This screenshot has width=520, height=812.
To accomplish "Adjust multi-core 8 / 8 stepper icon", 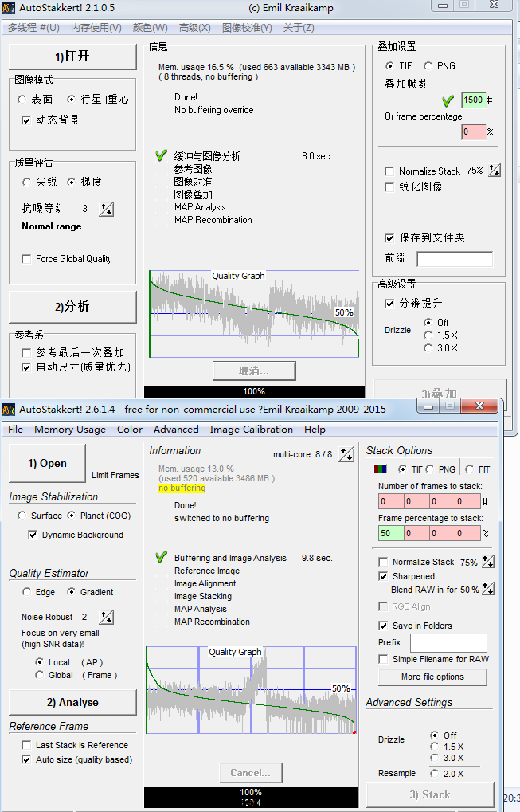I will 346,454.
